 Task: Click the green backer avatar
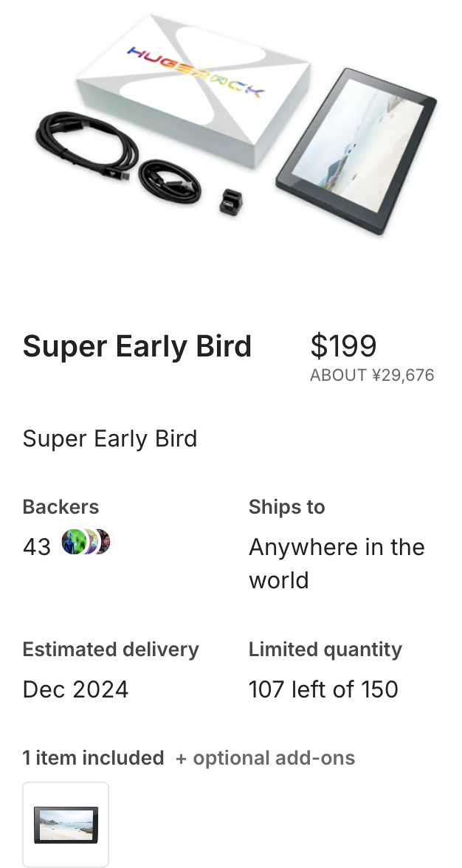pos(72,542)
